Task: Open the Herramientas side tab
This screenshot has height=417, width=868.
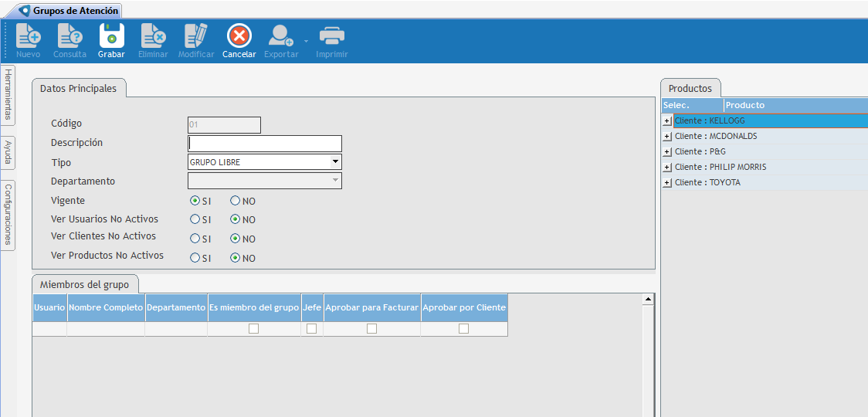Action: (x=8, y=95)
